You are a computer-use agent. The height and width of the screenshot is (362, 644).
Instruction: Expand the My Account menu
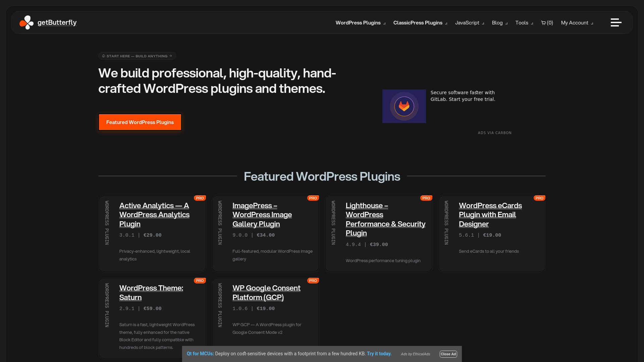point(577,23)
